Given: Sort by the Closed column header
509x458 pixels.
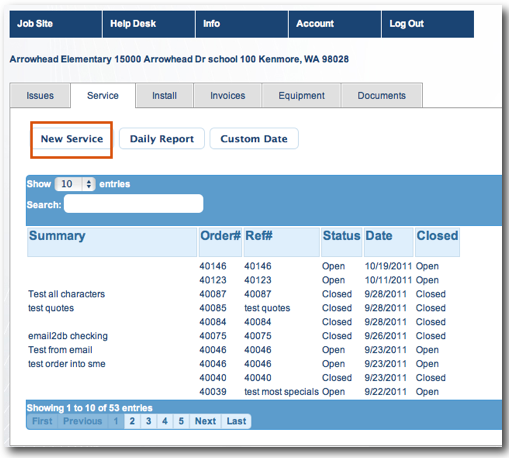Looking at the screenshot, I should (x=437, y=242).
